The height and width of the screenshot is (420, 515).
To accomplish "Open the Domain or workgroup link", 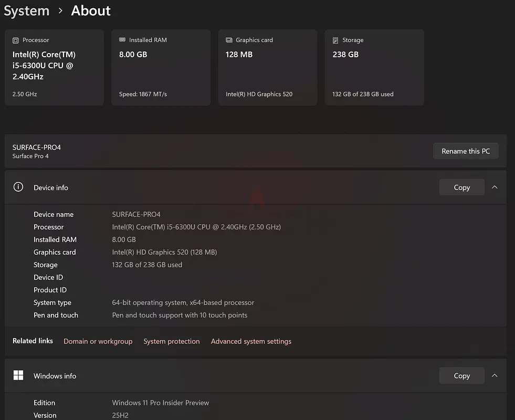I will point(98,341).
